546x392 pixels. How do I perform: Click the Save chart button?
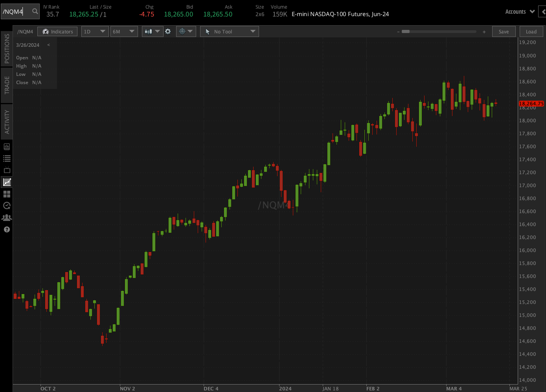(x=504, y=32)
